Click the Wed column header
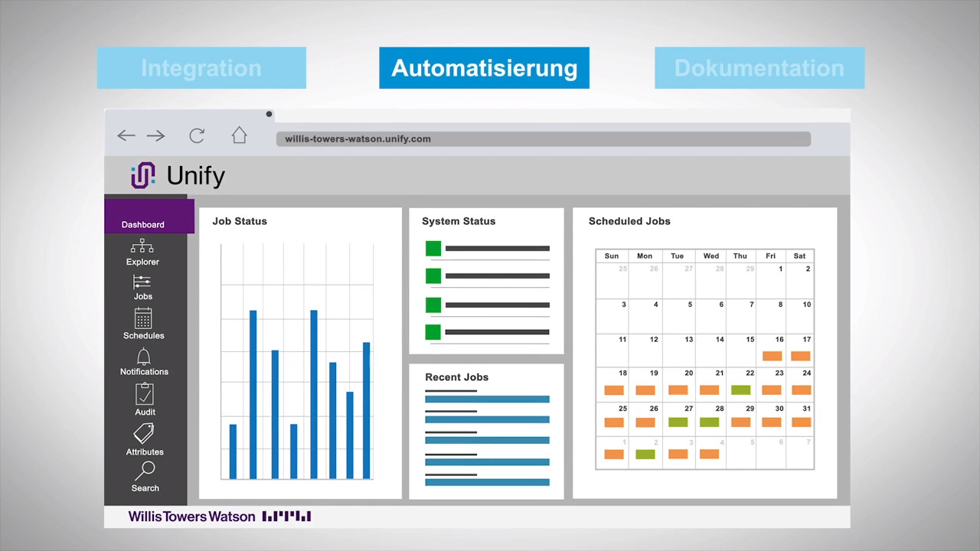Viewport: 980px width, 551px height. 711,256
